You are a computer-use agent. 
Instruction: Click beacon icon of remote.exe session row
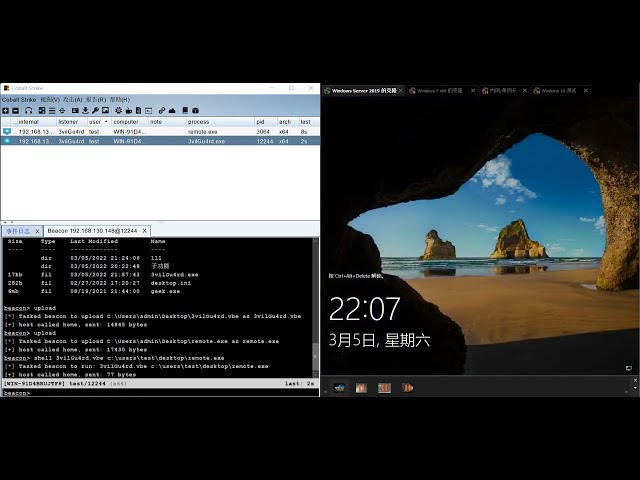pos(7,131)
